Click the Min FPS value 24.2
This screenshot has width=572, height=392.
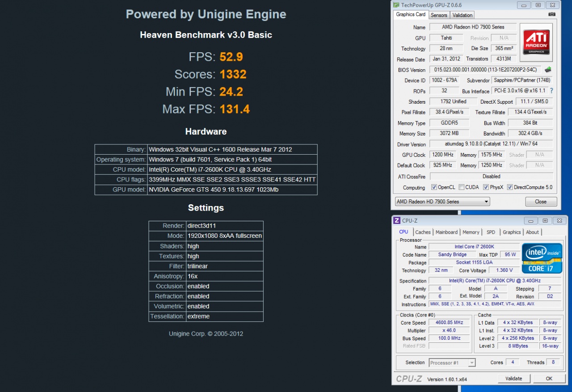pyautogui.click(x=231, y=92)
